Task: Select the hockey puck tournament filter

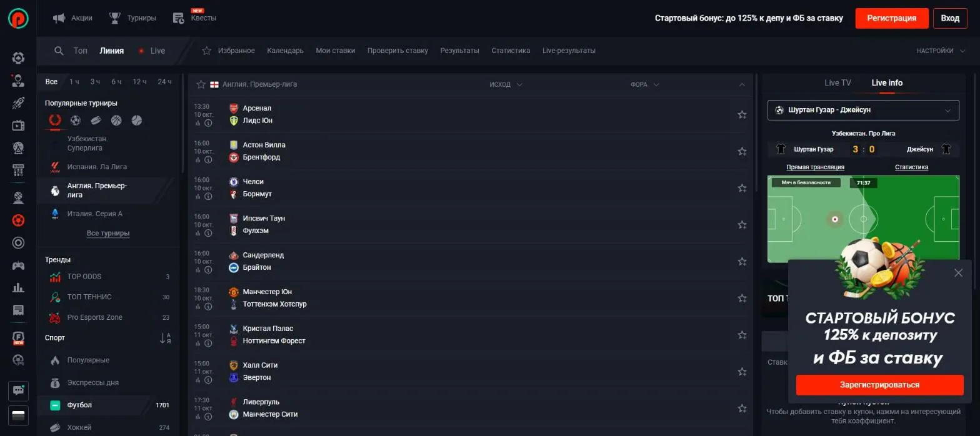Action: pyautogui.click(x=96, y=120)
